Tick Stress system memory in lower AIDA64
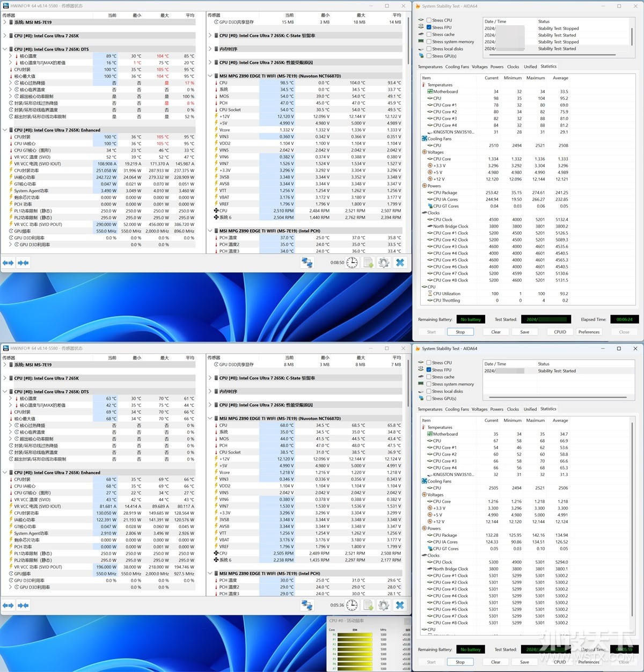 pyautogui.click(x=429, y=384)
